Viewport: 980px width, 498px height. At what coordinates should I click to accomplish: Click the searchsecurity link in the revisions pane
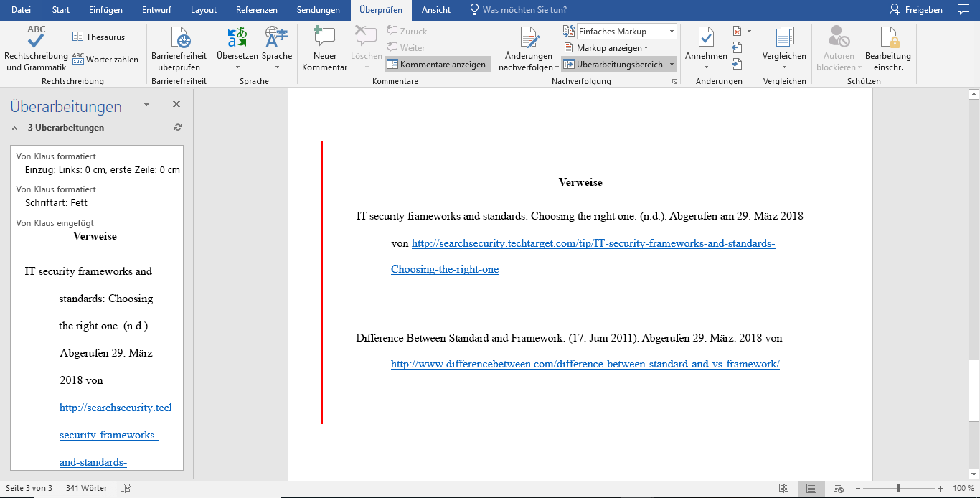coord(115,408)
